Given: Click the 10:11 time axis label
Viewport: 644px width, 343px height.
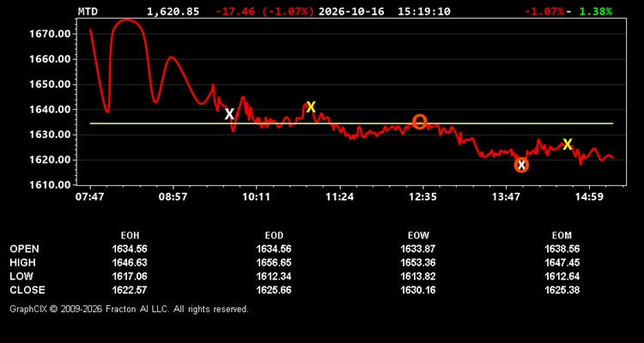Looking at the screenshot, I should pyautogui.click(x=256, y=197).
